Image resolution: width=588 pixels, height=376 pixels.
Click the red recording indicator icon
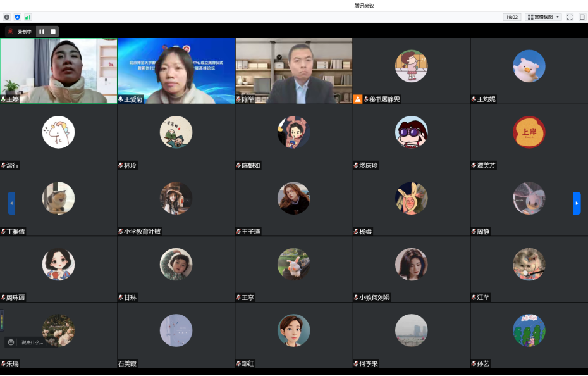(x=11, y=31)
